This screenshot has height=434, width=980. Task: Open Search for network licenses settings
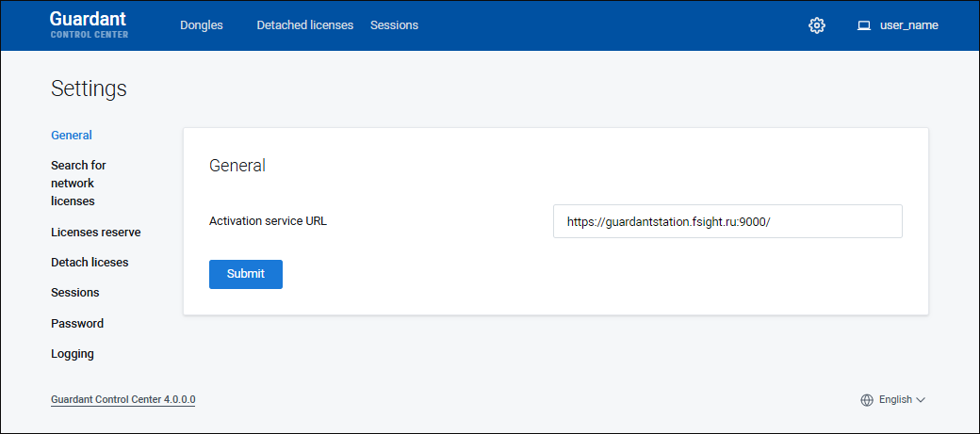[78, 183]
